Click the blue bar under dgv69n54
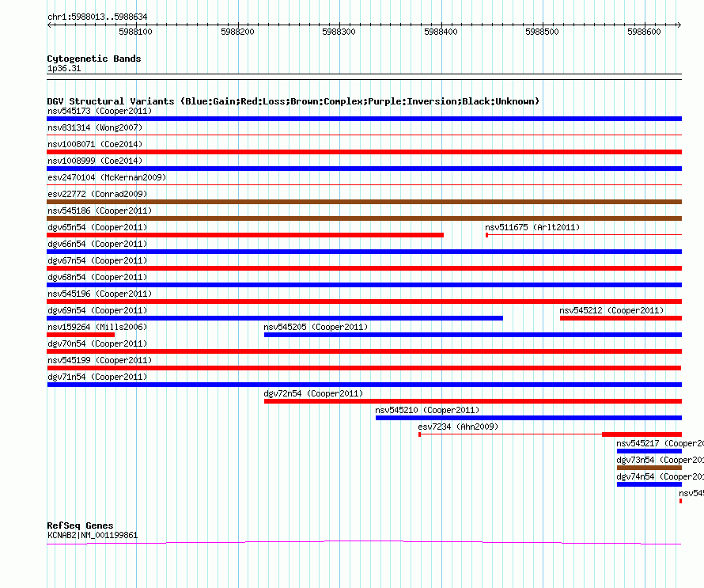 tap(274, 318)
